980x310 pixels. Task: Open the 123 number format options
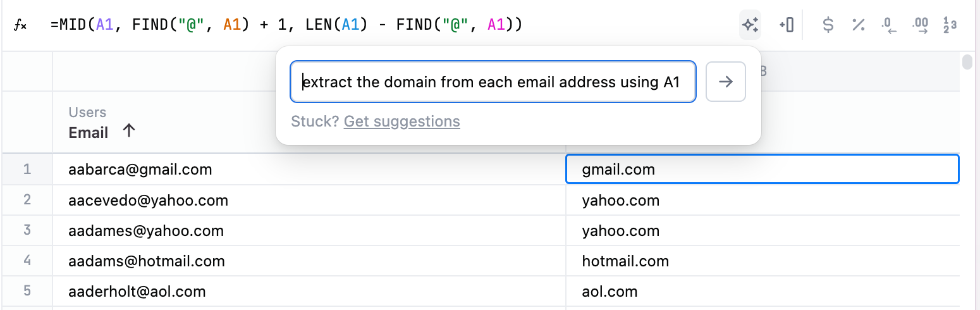949,25
